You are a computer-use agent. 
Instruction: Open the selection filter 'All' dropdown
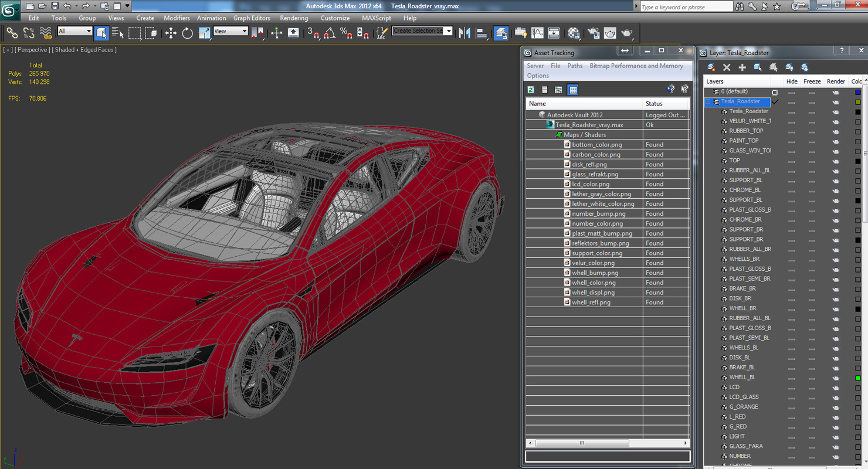pos(75,31)
